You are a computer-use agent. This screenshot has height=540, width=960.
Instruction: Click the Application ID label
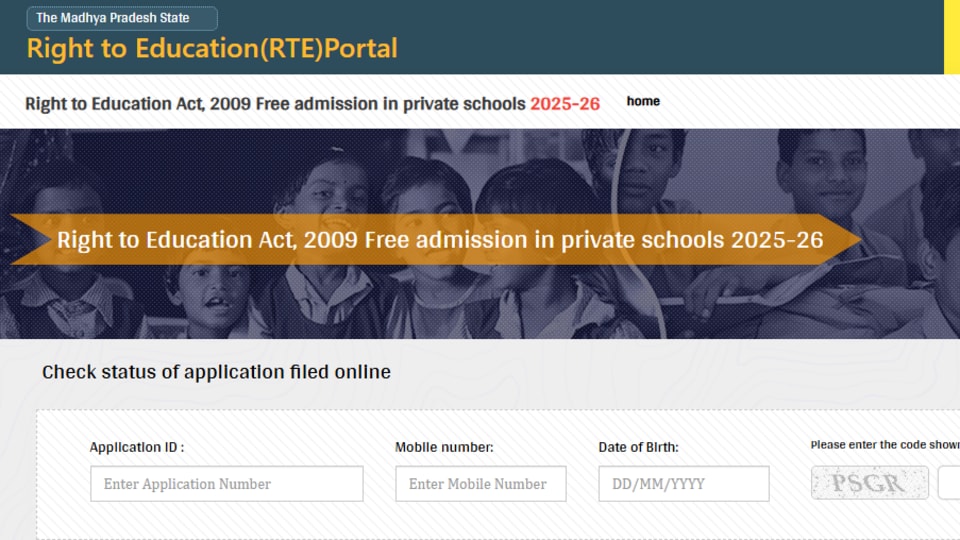pyautogui.click(x=137, y=447)
